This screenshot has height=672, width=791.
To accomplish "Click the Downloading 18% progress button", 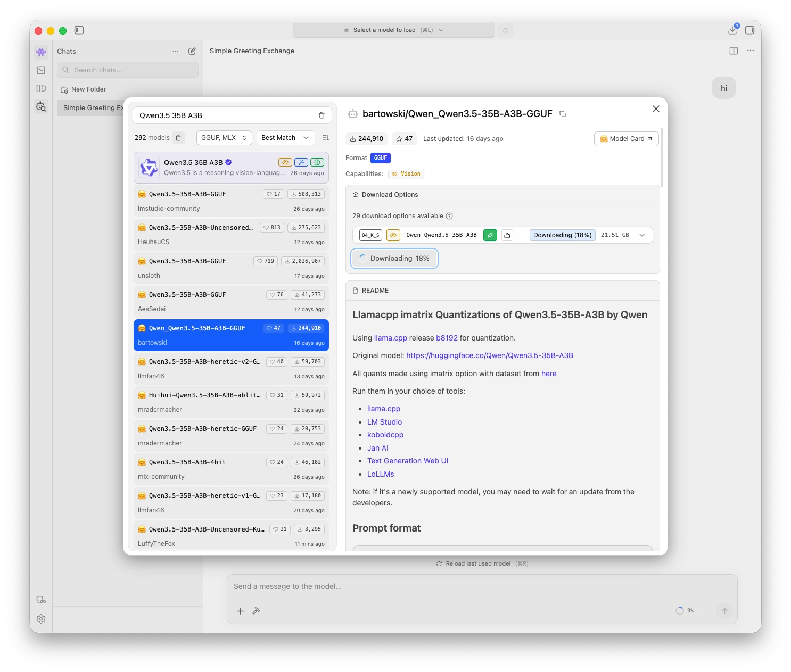I will (394, 259).
